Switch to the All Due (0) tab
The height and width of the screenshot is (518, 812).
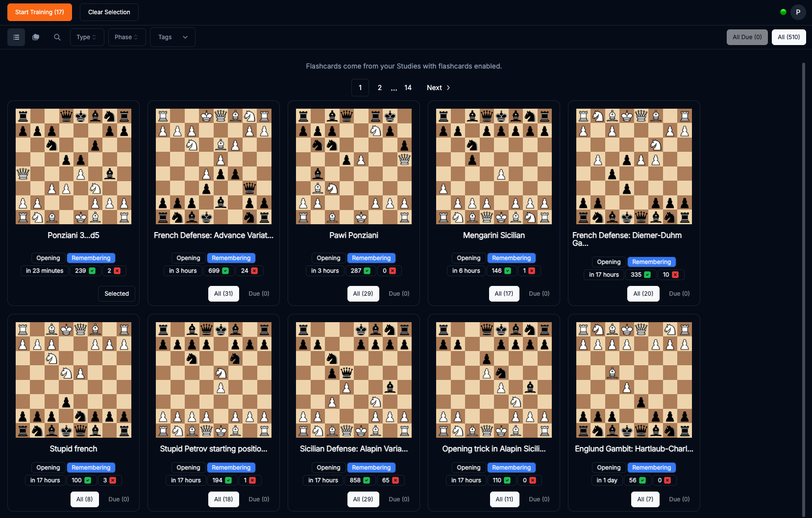[747, 37]
